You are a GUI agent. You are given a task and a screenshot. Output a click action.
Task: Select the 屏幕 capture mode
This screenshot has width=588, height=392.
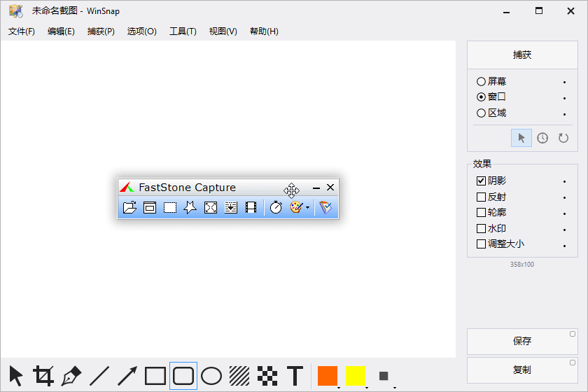tap(481, 82)
